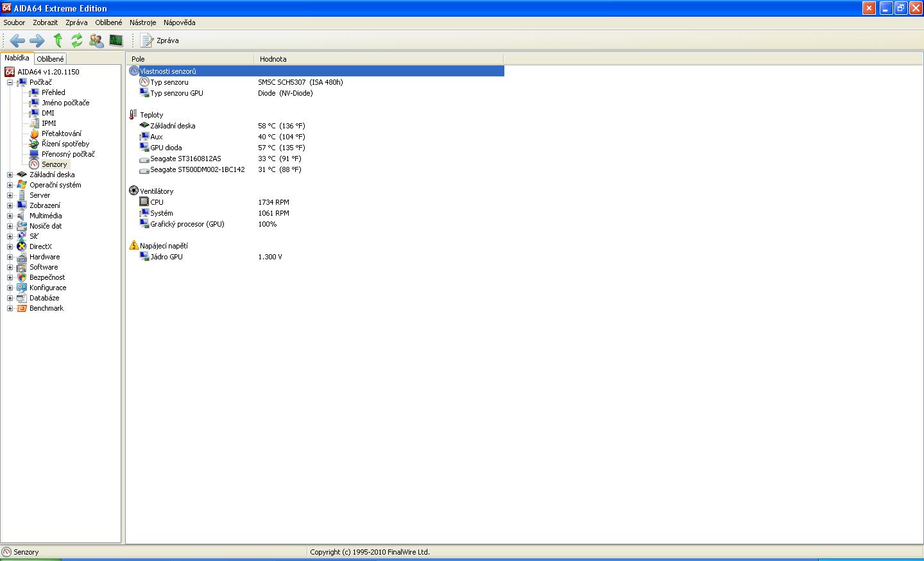This screenshot has width=924, height=561.
Task: Click the Přenosný počítač laptop icon
Action: pyautogui.click(x=35, y=154)
